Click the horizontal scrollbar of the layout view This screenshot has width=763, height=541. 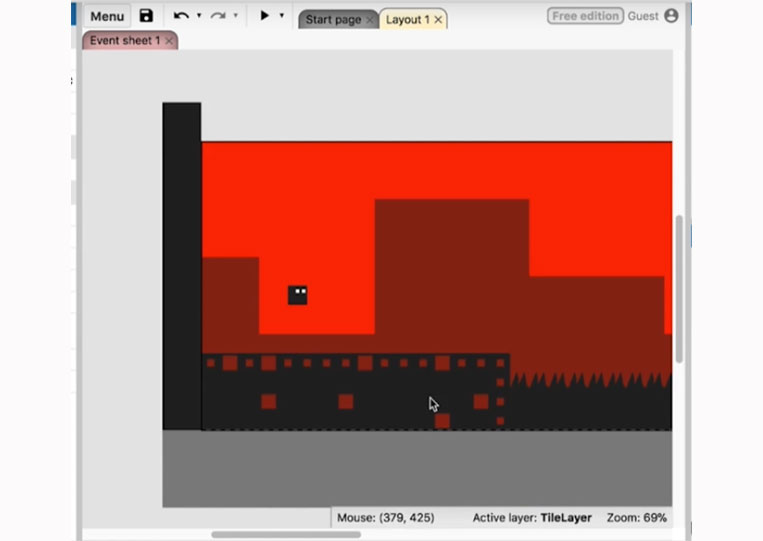click(286, 535)
